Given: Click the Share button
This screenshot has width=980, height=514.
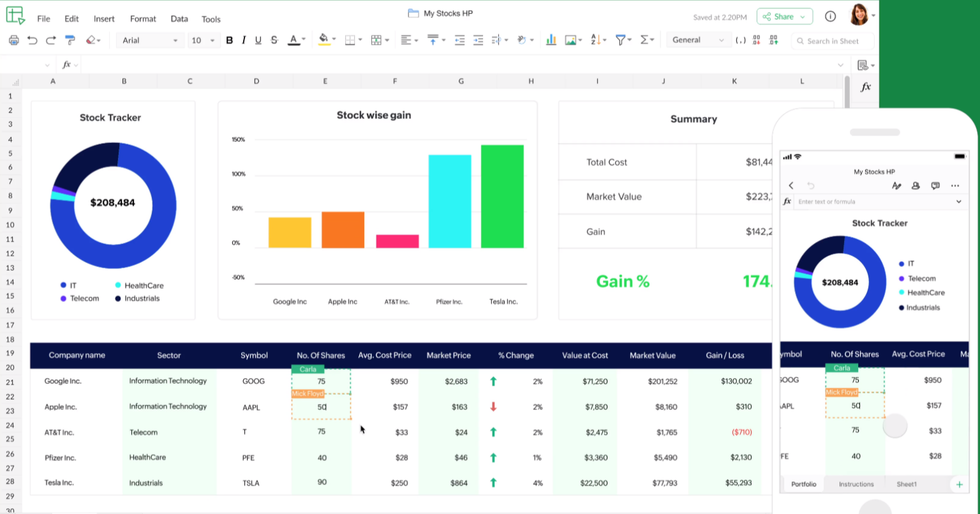Looking at the screenshot, I should [784, 16].
